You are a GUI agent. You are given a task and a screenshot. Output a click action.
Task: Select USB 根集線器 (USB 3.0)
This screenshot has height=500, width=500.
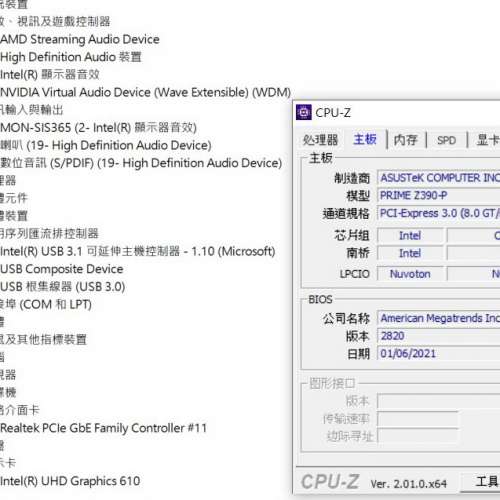coord(63,287)
